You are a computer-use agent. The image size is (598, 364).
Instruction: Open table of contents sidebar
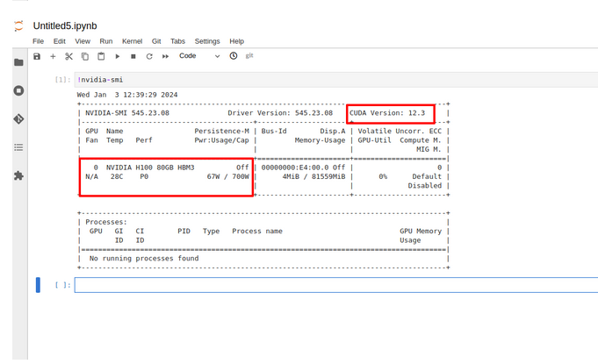(18, 147)
